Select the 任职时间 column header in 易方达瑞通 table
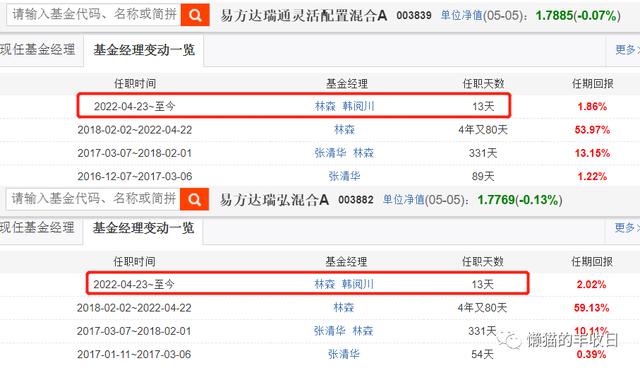 [x=135, y=84]
